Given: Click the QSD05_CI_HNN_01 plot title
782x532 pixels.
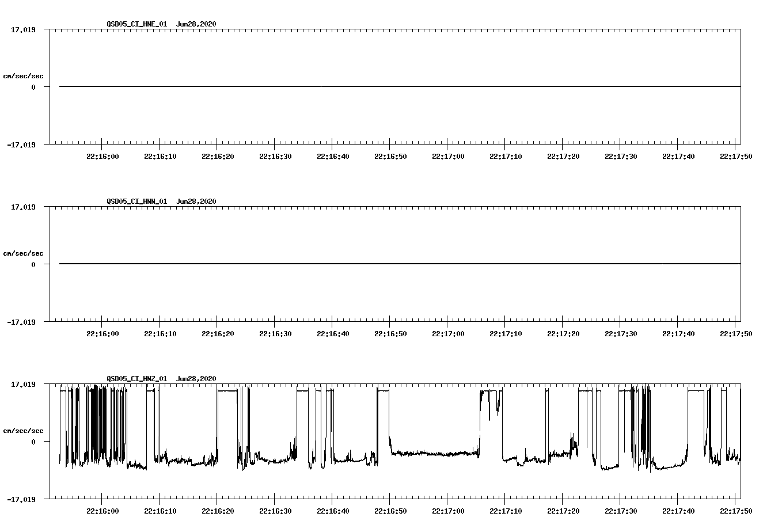Looking at the screenshot, I should point(137,202).
